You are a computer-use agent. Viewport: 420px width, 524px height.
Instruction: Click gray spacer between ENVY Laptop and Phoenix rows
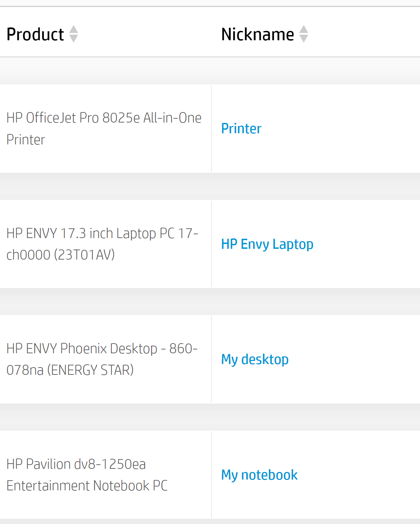pos(210,302)
